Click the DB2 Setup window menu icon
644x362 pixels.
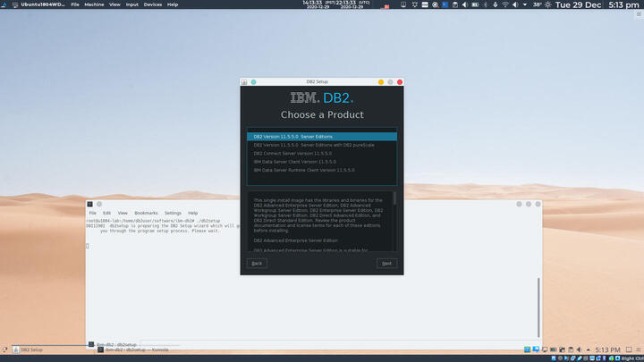244,82
